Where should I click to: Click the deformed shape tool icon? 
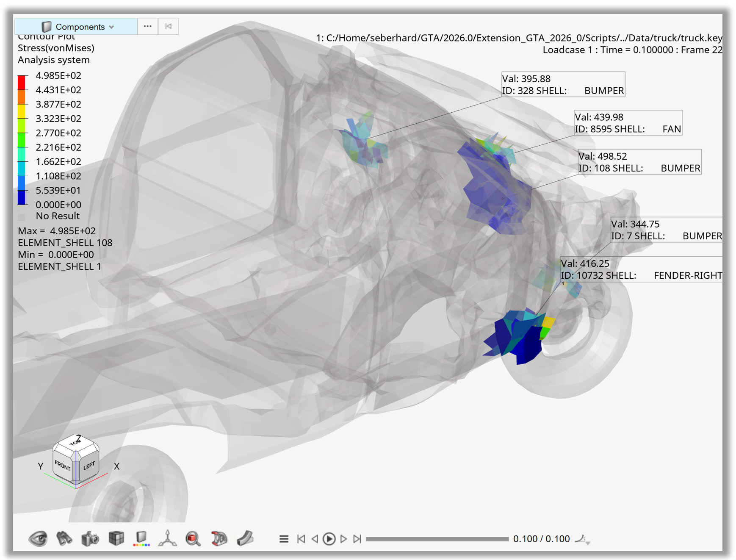point(219,538)
